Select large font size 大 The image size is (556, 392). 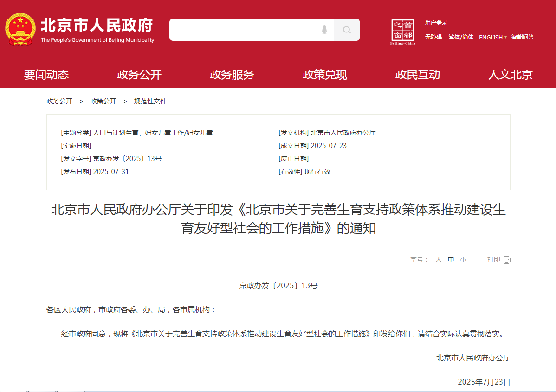tap(438, 260)
